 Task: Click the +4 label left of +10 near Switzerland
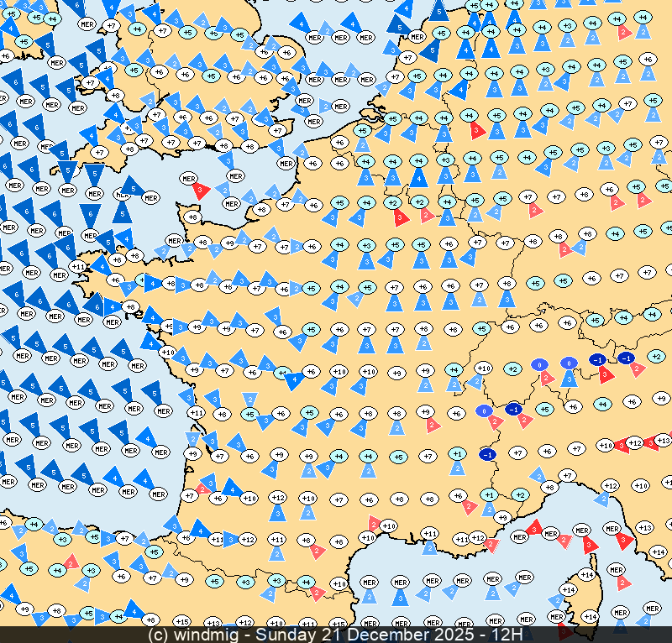pyautogui.click(x=454, y=369)
